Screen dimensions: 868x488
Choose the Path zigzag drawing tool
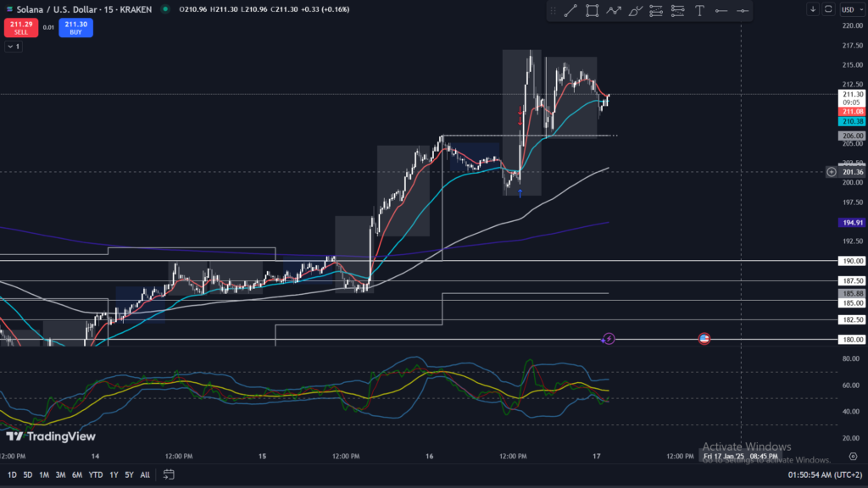614,10
